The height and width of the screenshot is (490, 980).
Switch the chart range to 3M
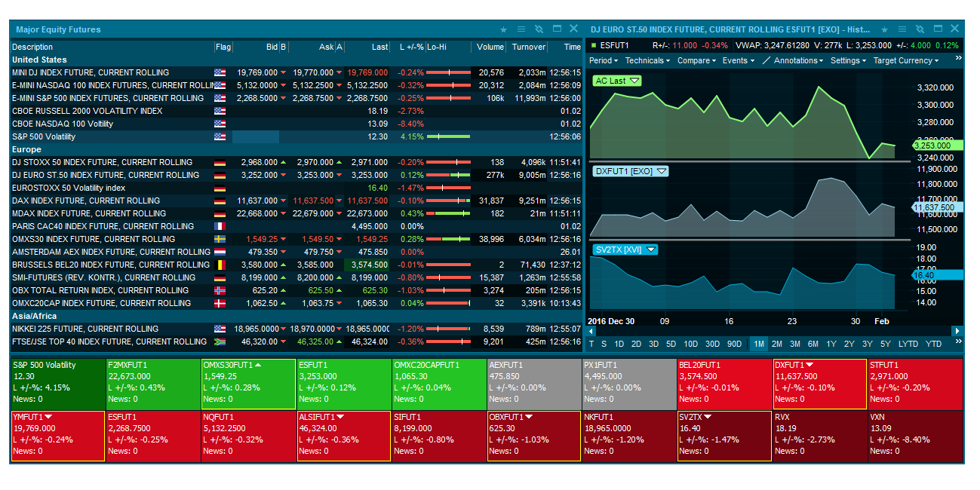tap(795, 344)
